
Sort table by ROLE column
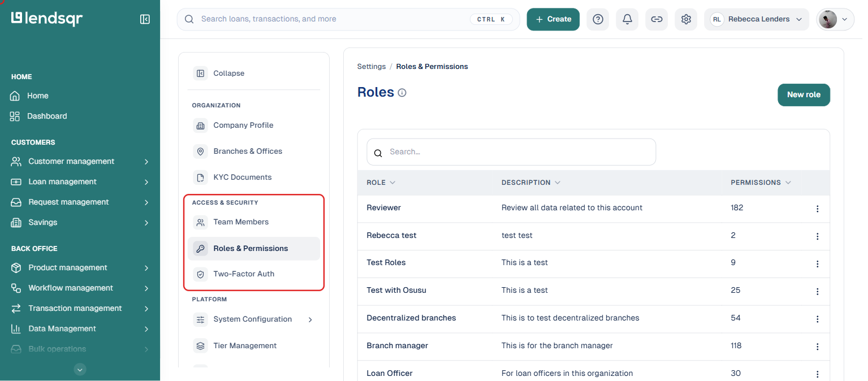point(381,183)
